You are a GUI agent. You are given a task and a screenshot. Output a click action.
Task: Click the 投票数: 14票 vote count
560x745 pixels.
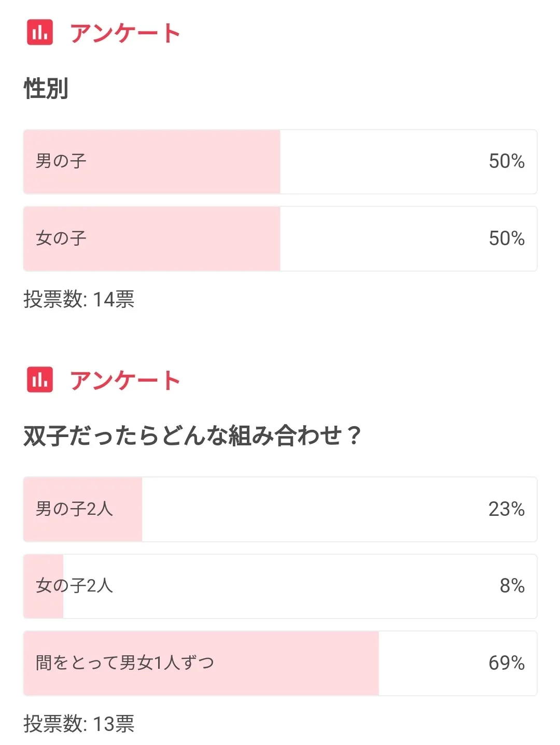coord(79,300)
